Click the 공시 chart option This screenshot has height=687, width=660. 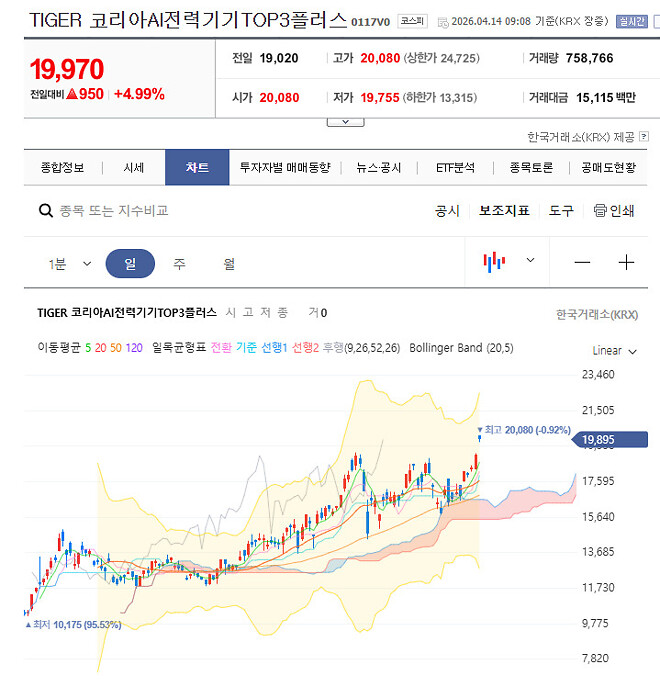point(447,211)
